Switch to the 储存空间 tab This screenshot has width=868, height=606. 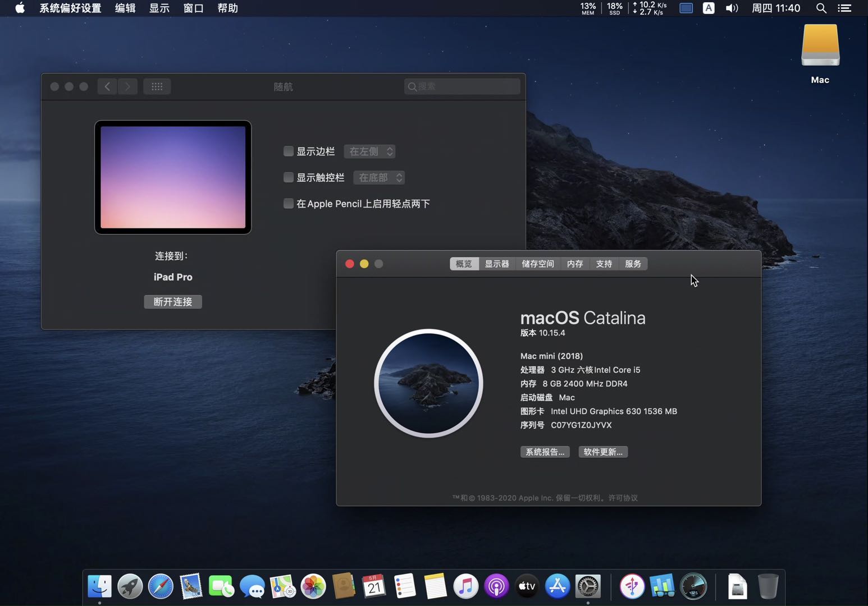coord(538,264)
